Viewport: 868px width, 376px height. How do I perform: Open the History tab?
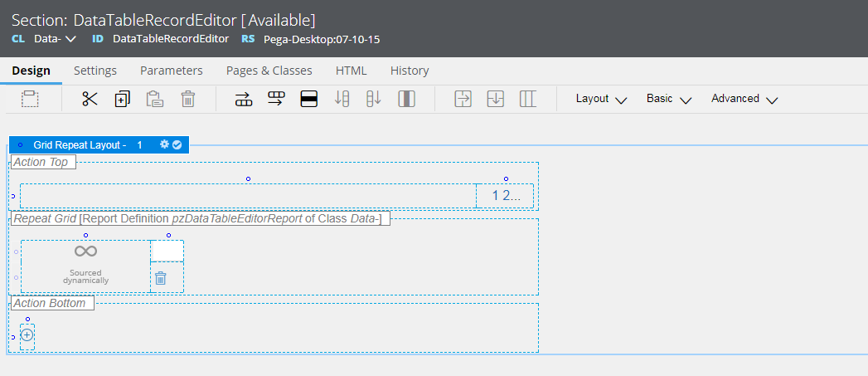pyautogui.click(x=410, y=71)
